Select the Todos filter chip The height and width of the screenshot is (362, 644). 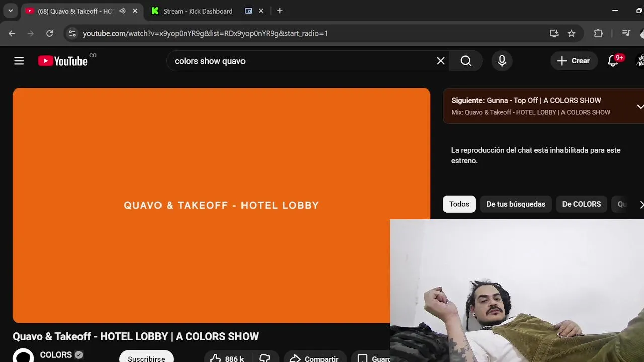(x=459, y=204)
